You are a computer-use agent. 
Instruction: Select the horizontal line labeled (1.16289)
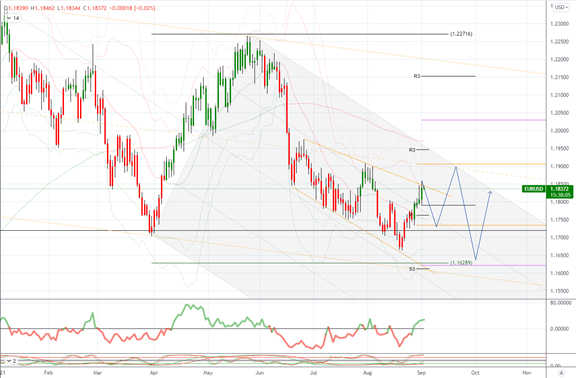(x=300, y=263)
